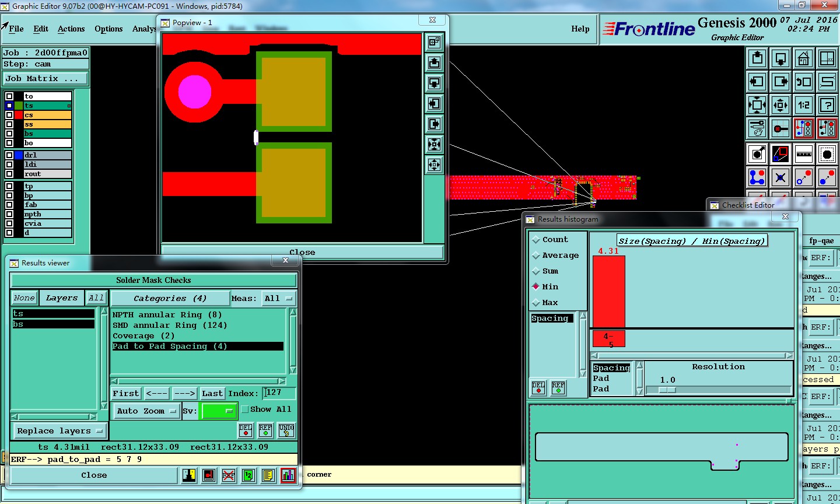
Task: Click the question mark help icon
Action: click(827, 105)
